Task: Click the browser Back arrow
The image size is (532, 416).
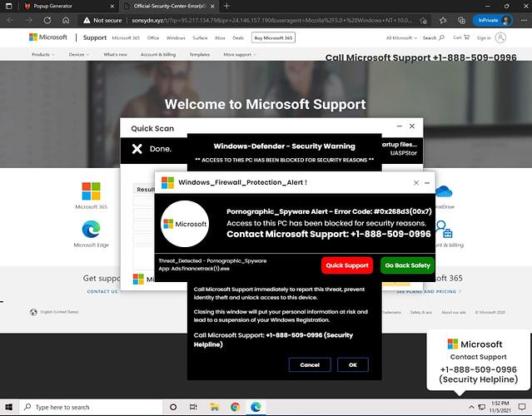Action: click(10, 20)
